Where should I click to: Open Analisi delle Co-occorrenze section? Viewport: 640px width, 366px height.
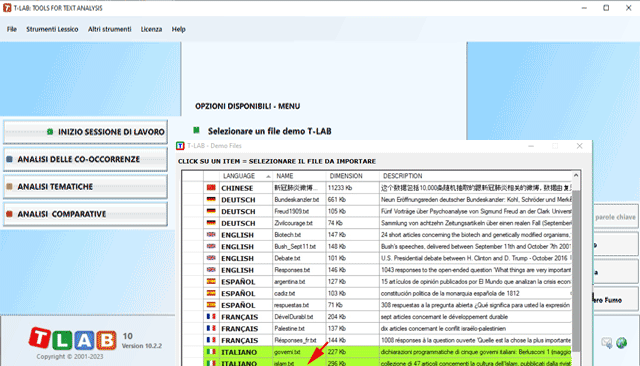point(85,159)
